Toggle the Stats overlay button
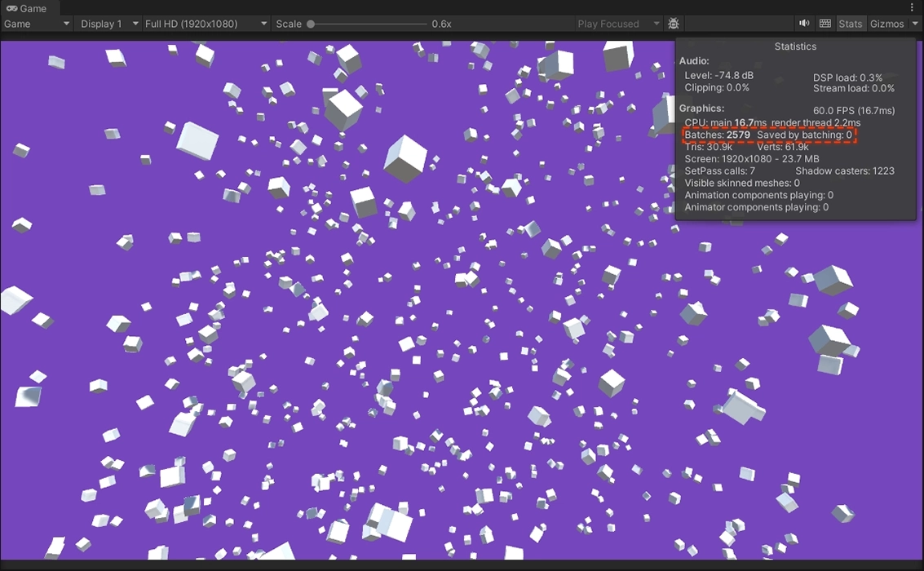 (x=850, y=24)
